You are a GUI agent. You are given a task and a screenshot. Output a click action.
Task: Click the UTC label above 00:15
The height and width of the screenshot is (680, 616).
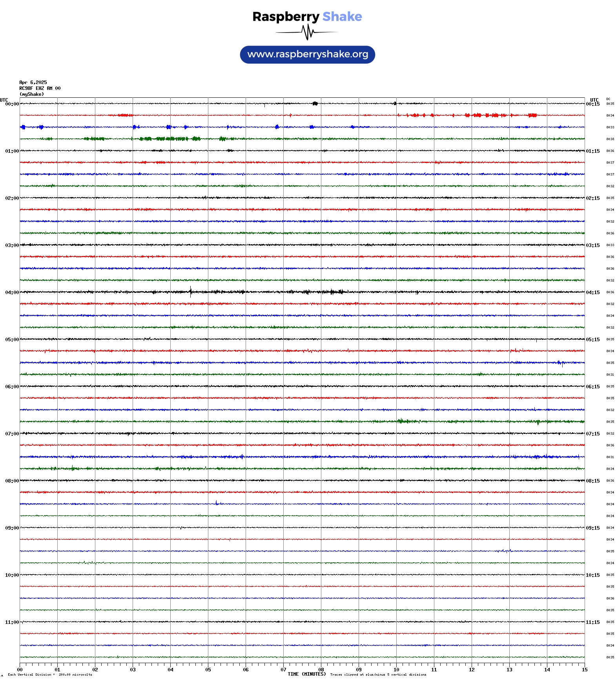coord(594,100)
